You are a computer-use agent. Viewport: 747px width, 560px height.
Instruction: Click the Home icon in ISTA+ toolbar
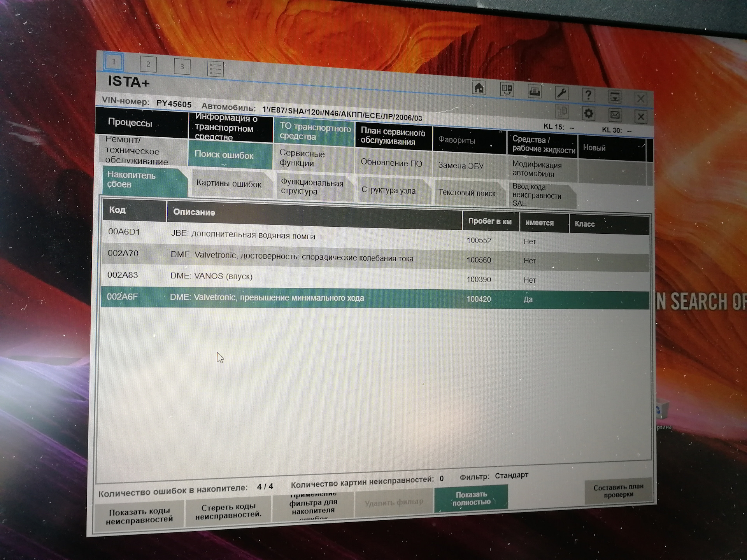[479, 88]
